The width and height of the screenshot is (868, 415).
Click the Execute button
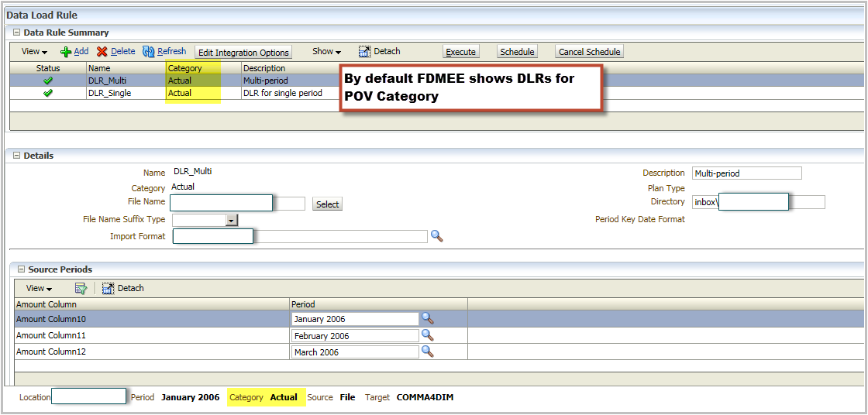[x=460, y=51]
